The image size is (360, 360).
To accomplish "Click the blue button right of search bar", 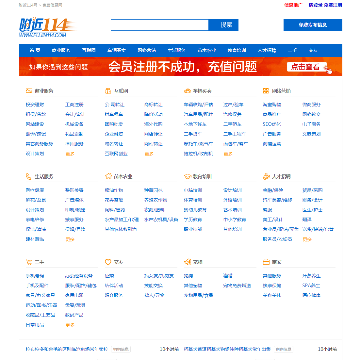I will tap(313, 25).
